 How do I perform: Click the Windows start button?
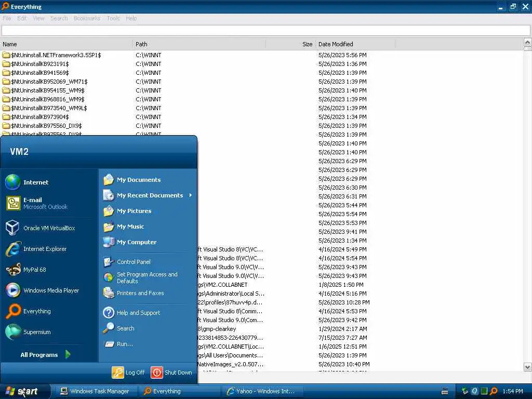tap(24, 391)
